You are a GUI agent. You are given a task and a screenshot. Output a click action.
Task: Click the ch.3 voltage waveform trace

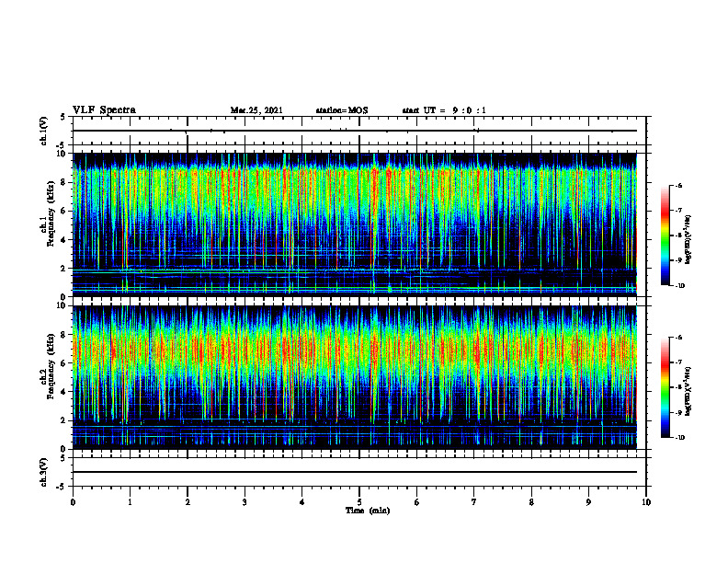click(355, 472)
